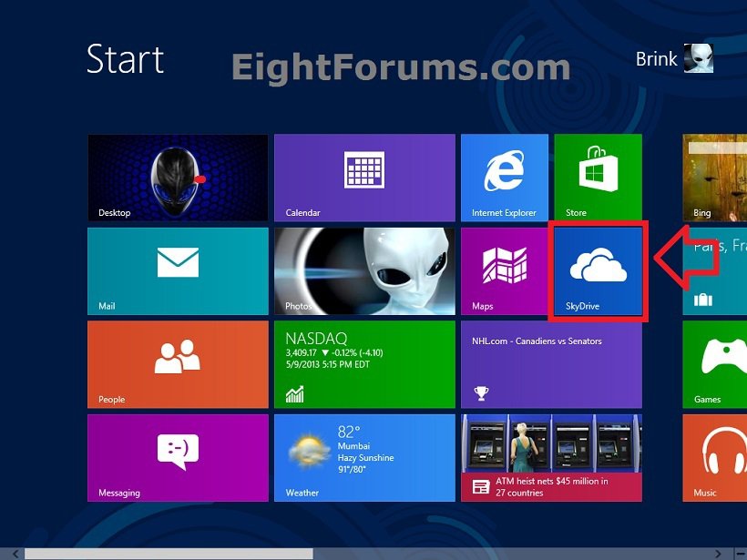Open the Mail app

178,270
